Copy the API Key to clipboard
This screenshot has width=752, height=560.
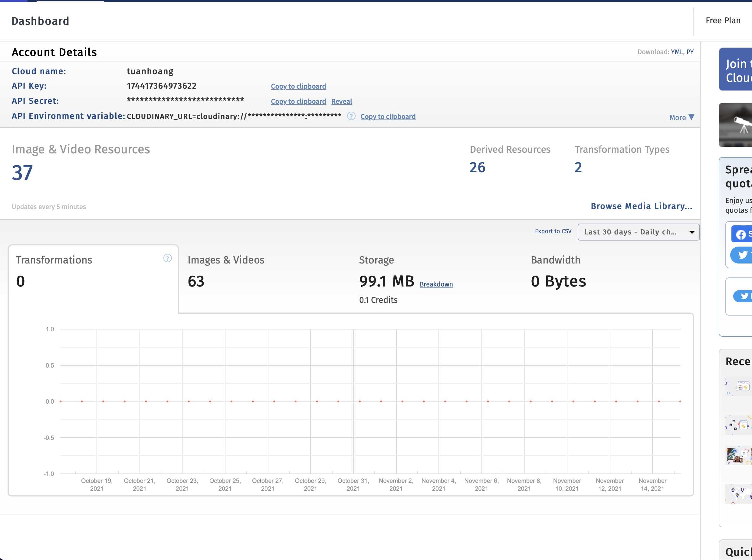click(x=298, y=86)
